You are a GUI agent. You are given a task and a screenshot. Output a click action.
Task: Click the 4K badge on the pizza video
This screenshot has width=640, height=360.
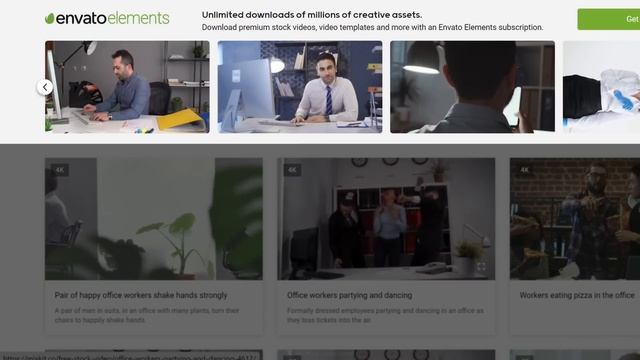pyautogui.click(x=525, y=170)
